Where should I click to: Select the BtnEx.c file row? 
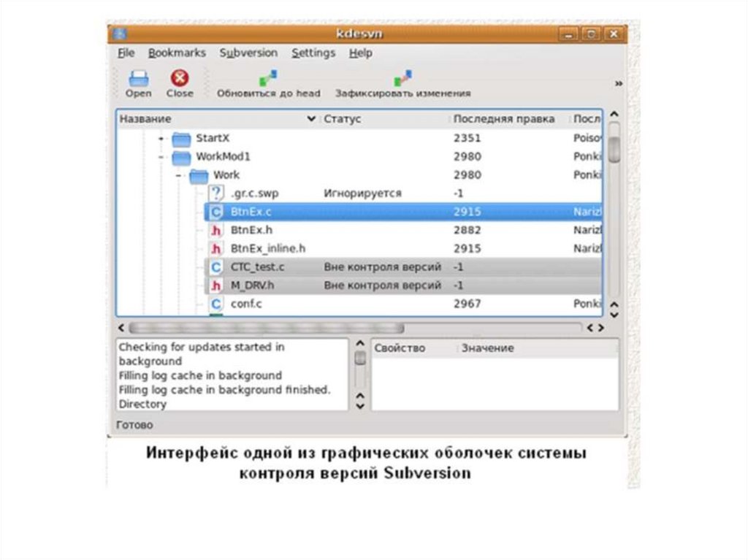pyautogui.click(x=403, y=212)
